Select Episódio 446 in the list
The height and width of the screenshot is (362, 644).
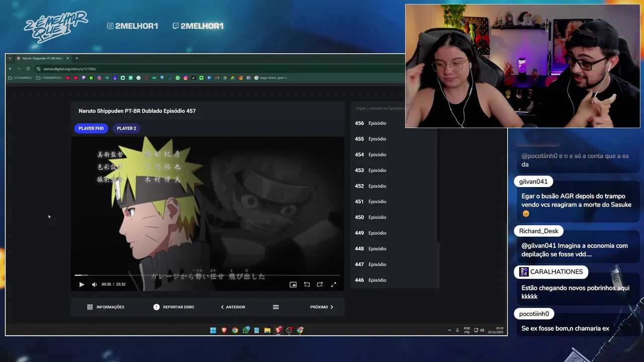pyautogui.click(x=394, y=280)
